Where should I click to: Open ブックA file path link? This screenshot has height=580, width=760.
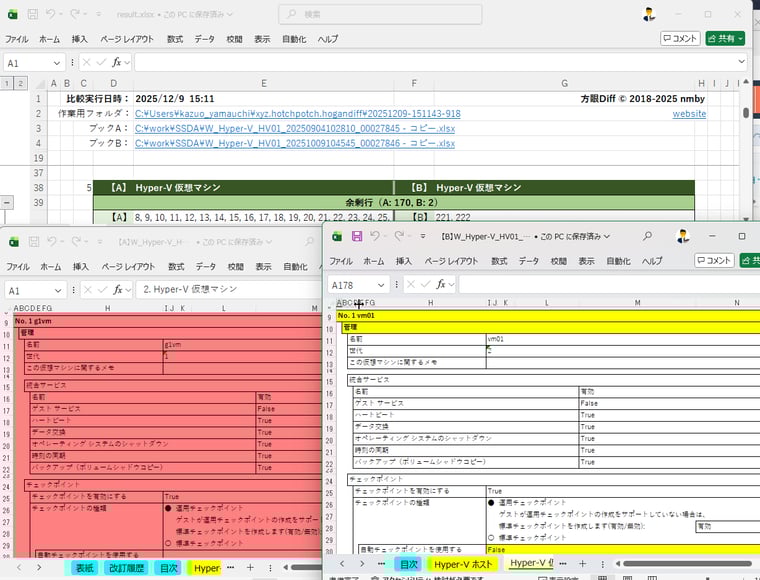295,128
